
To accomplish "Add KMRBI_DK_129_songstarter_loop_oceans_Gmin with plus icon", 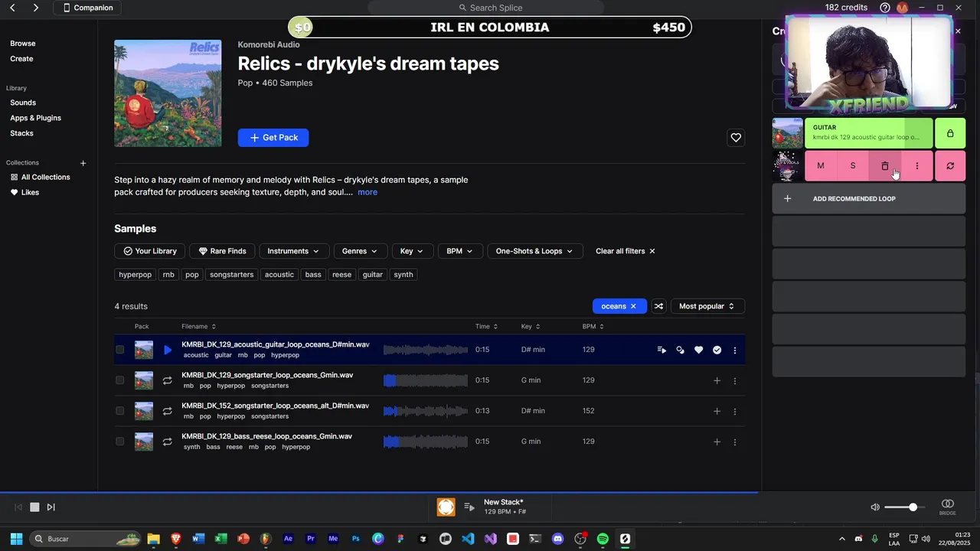I will 717,380.
